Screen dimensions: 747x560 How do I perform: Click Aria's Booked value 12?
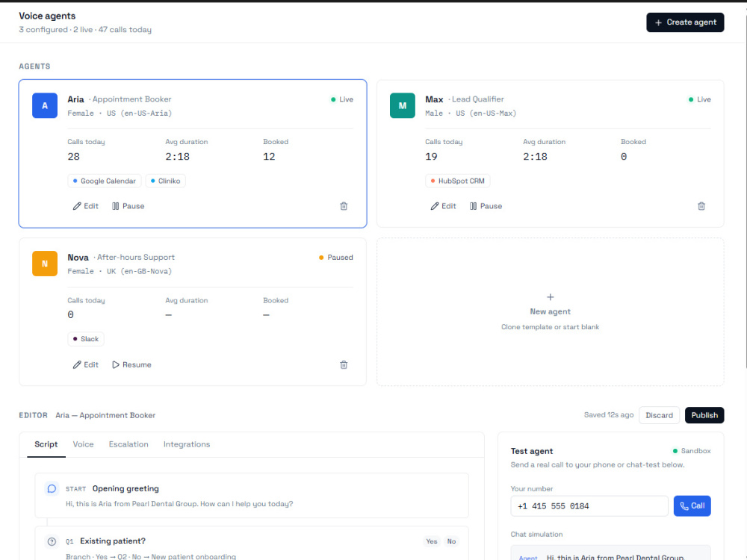[x=269, y=157]
